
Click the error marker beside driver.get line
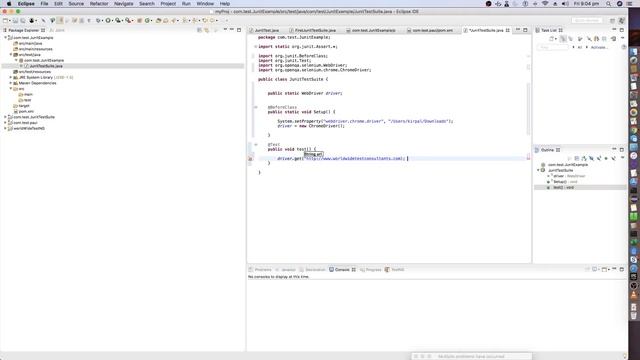tap(250, 158)
